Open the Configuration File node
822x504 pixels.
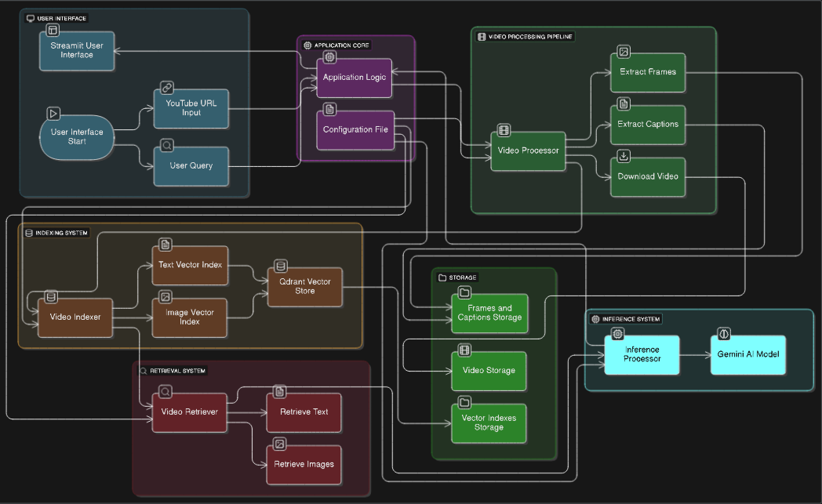(355, 130)
